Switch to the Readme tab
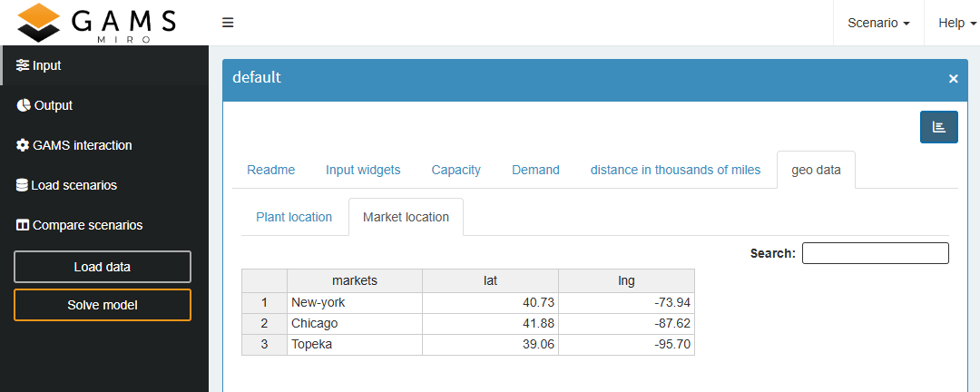This screenshot has height=392, width=980. click(270, 170)
